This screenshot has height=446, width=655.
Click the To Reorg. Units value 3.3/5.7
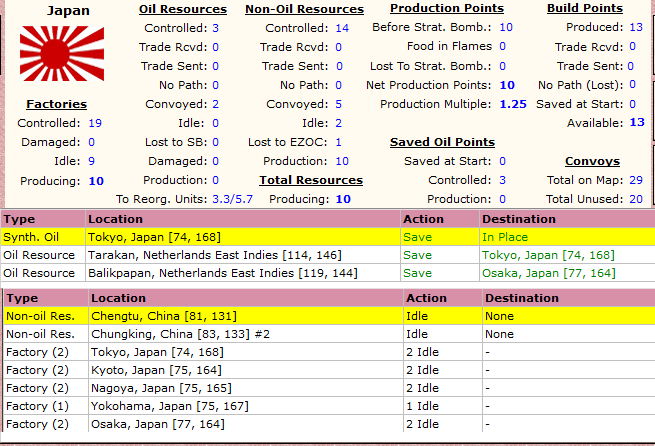232,199
